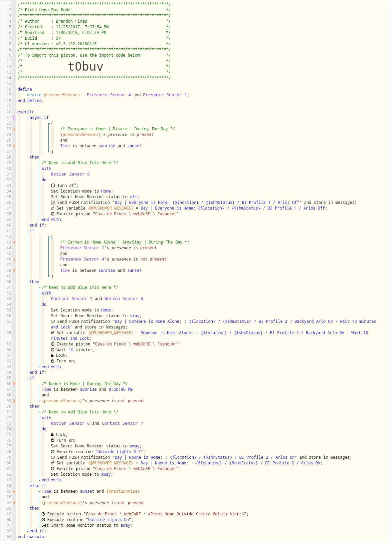Click the import code t0buv
Image resolution: width=392 pixels, height=544 pixels.
coord(86,67)
